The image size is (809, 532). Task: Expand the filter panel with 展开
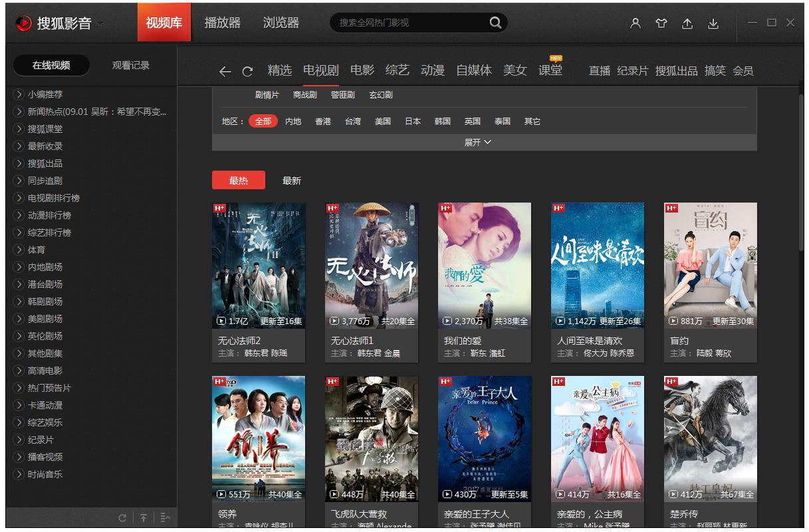(x=478, y=142)
